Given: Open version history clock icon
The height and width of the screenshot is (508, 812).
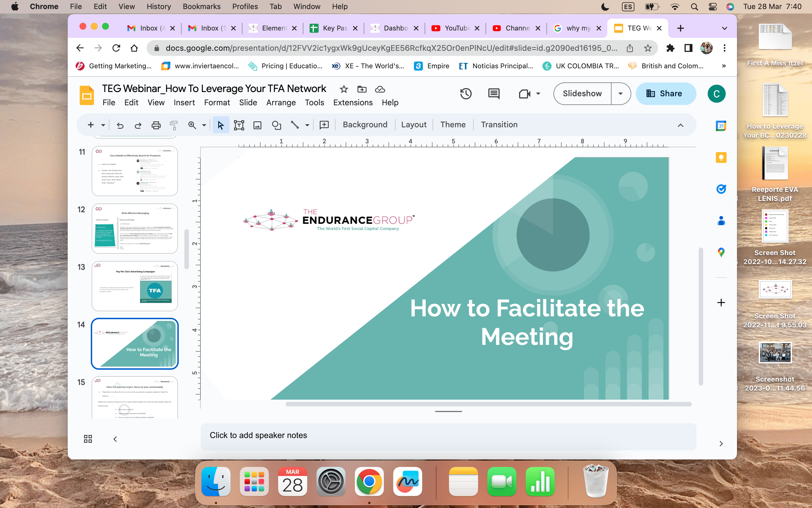Looking at the screenshot, I should (466, 93).
